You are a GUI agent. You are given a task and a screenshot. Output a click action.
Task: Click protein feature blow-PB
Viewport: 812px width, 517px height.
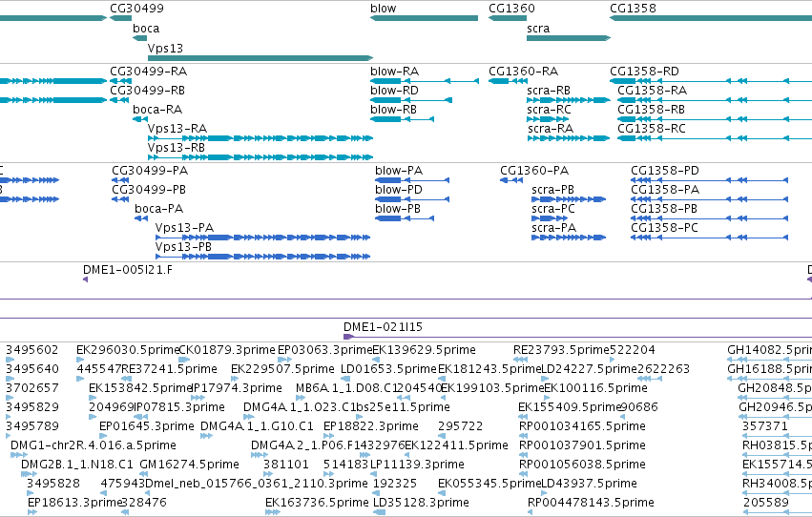click(x=405, y=218)
